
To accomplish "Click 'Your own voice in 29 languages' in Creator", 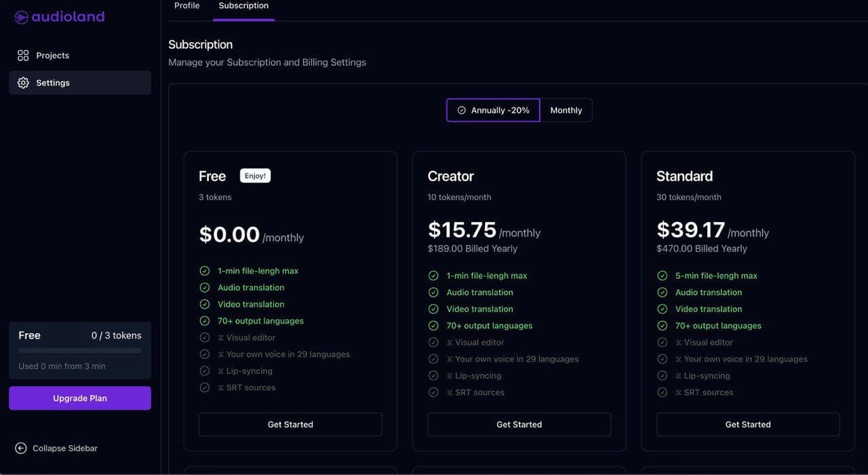I will [x=517, y=359].
